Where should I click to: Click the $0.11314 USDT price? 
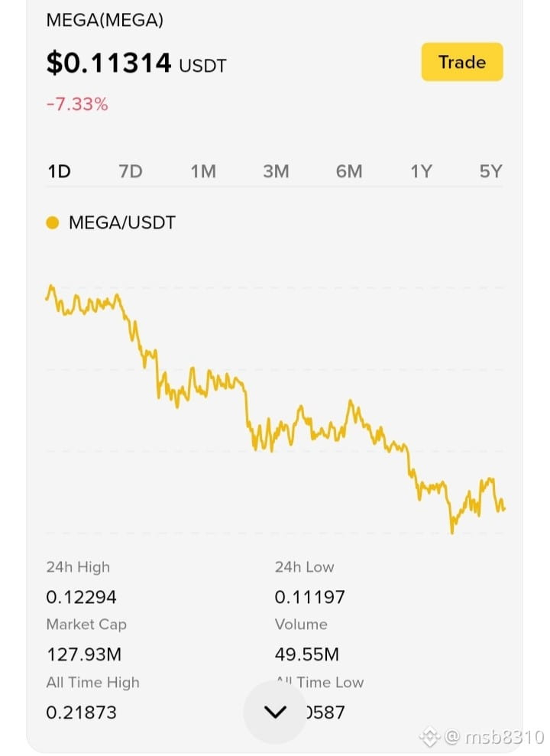tap(136, 63)
